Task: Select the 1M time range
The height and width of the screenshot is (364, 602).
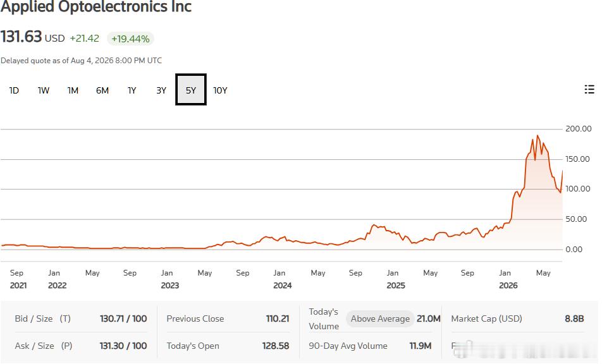Action: (x=73, y=90)
